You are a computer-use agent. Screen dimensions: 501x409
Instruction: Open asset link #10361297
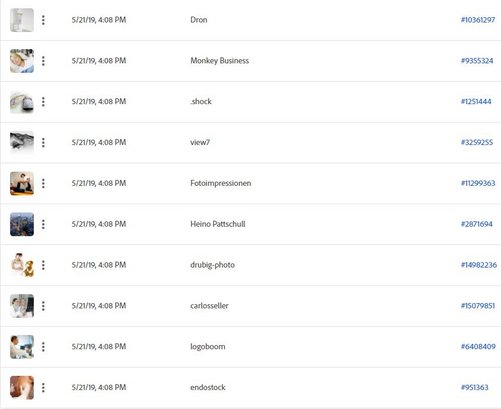(x=478, y=20)
